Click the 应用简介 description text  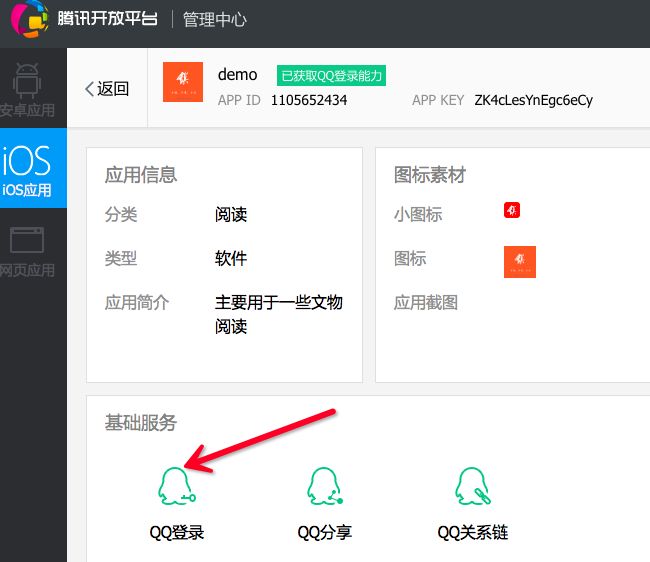click(279, 314)
